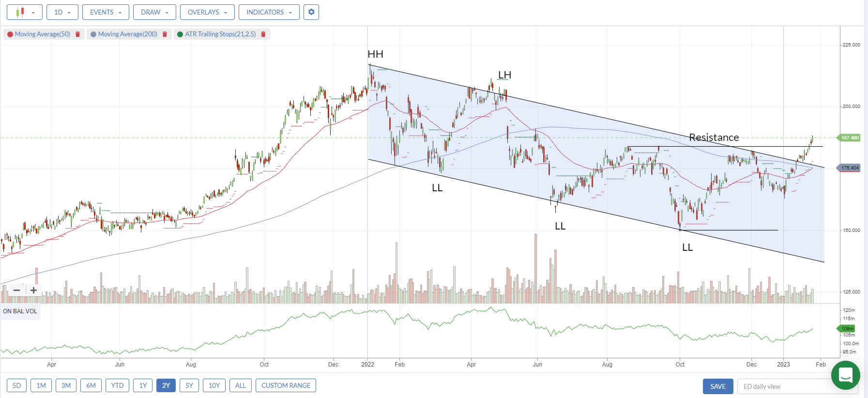Open the CUSTOM RANGE option
The image size is (868, 398).
click(x=286, y=385)
